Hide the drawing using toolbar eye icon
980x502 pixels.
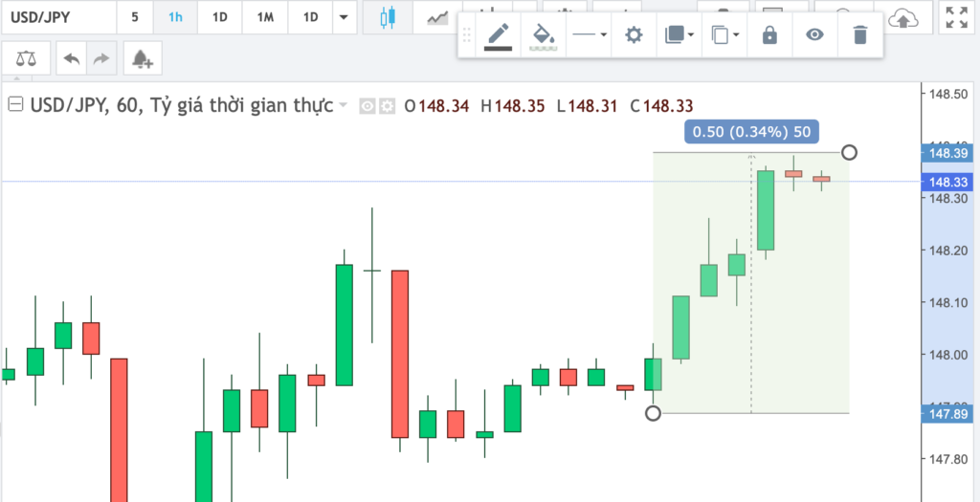click(x=814, y=35)
